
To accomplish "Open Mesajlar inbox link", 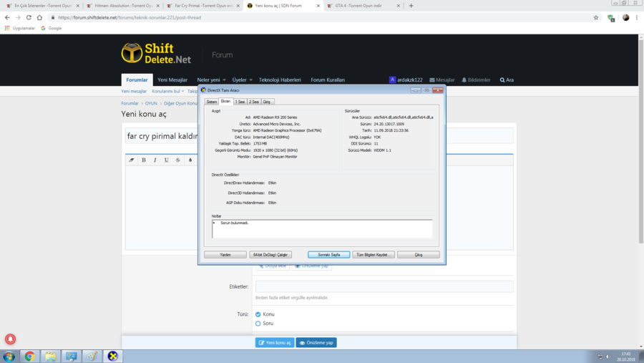I will 442,80.
